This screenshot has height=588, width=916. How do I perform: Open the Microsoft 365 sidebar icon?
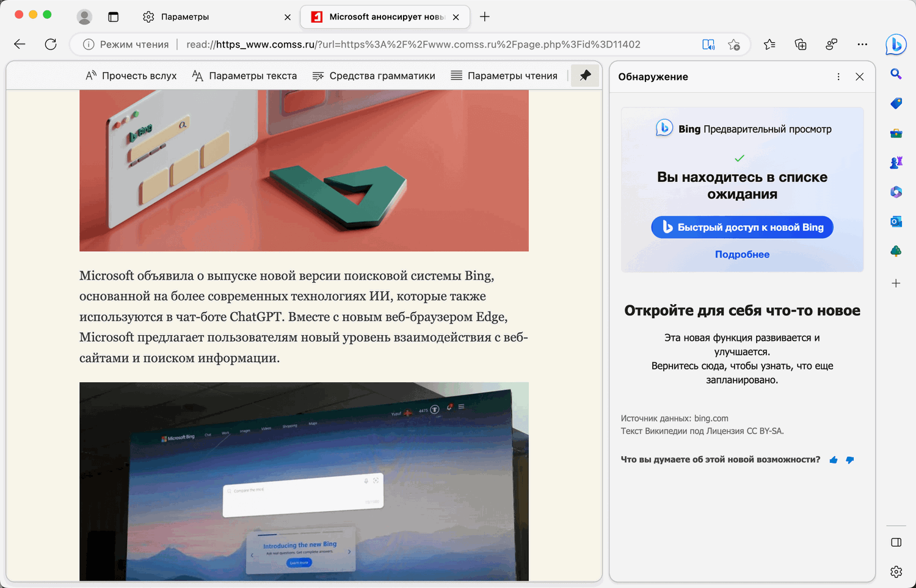(x=896, y=192)
